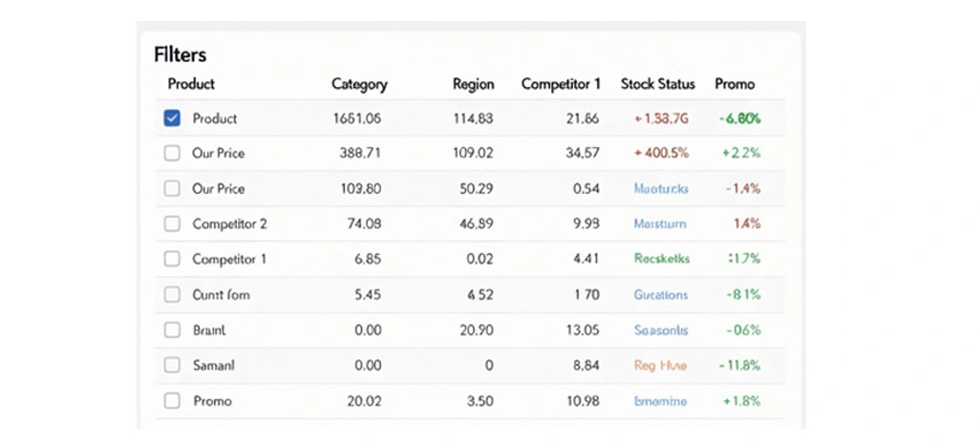Click the Competitor 1 row label
The height and width of the screenshot is (445, 980).
tap(229, 259)
